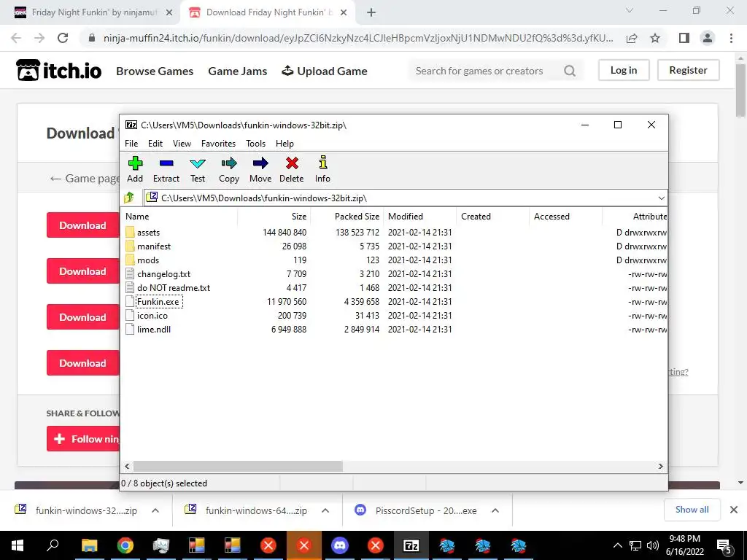The width and height of the screenshot is (747, 560).
Task: Show hidden system tray icons
Action: click(x=617, y=545)
